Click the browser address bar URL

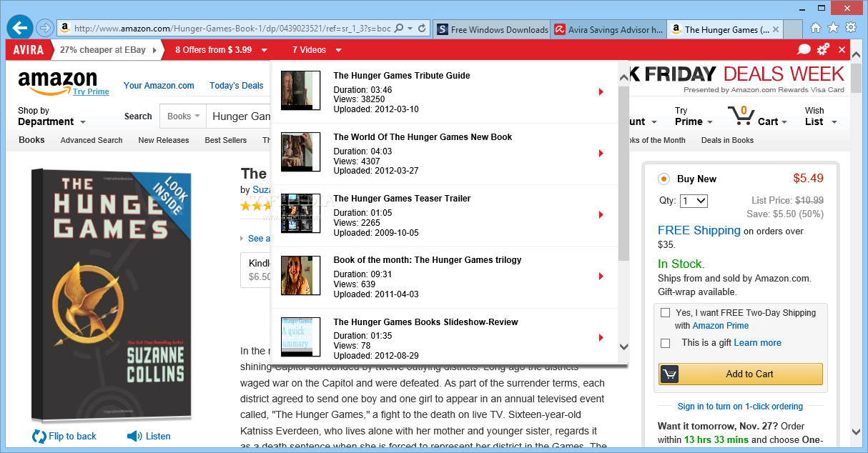click(x=232, y=29)
